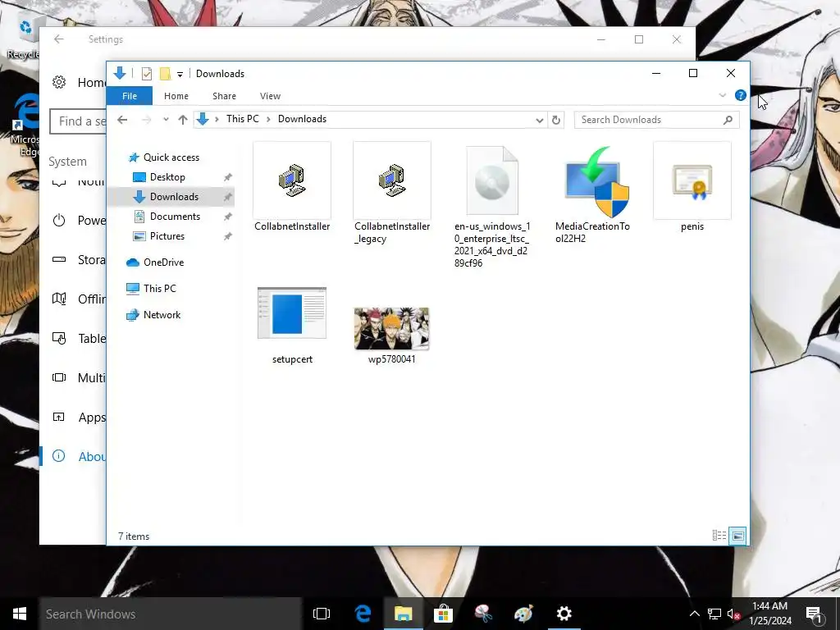840x630 pixels.
Task: Click the Properties quick access toolbar icon
Action: coord(146,74)
